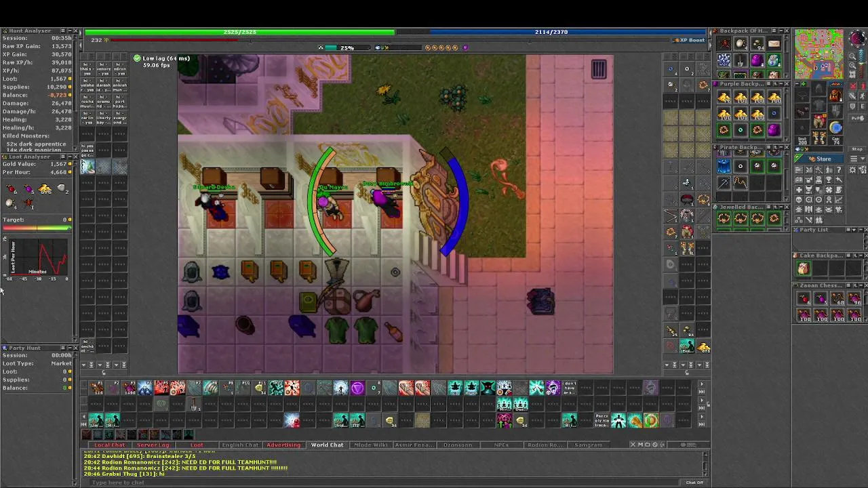Image resolution: width=868 pixels, height=488 pixels.
Task: Collapse the Party List panel
Action: [861, 230]
